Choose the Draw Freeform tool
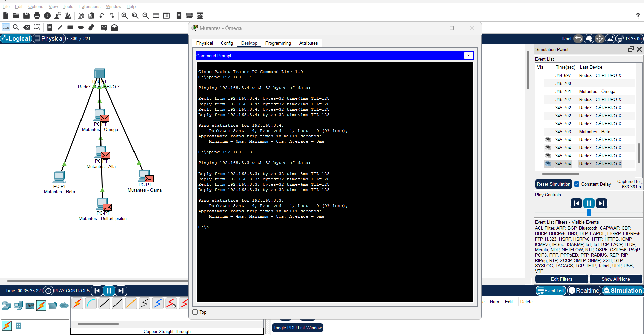This screenshot has height=335, width=644. coord(91,27)
